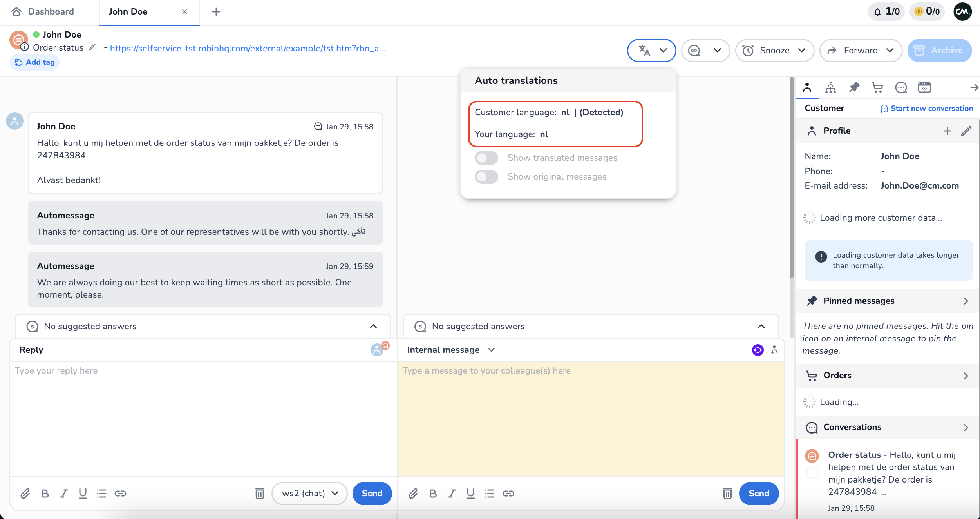This screenshot has height=519, width=980.
Task: Open the Snooze dropdown
Action: point(775,50)
